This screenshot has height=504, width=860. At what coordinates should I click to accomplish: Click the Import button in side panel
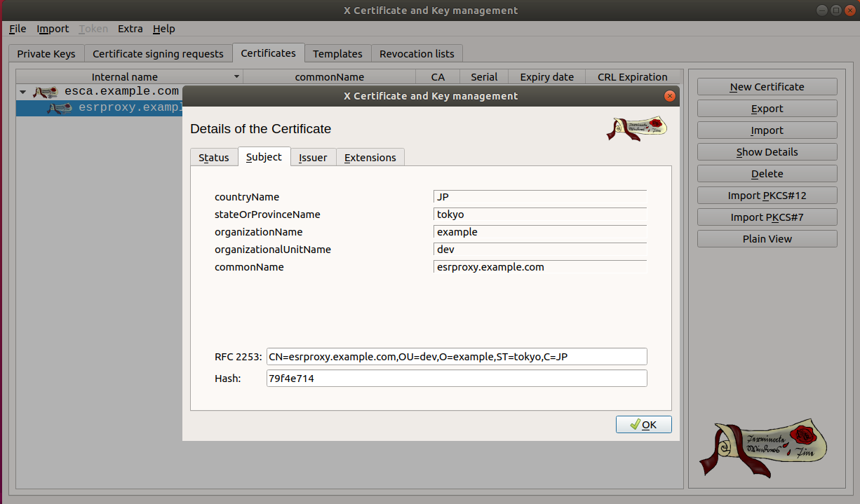pyautogui.click(x=767, y=130)
